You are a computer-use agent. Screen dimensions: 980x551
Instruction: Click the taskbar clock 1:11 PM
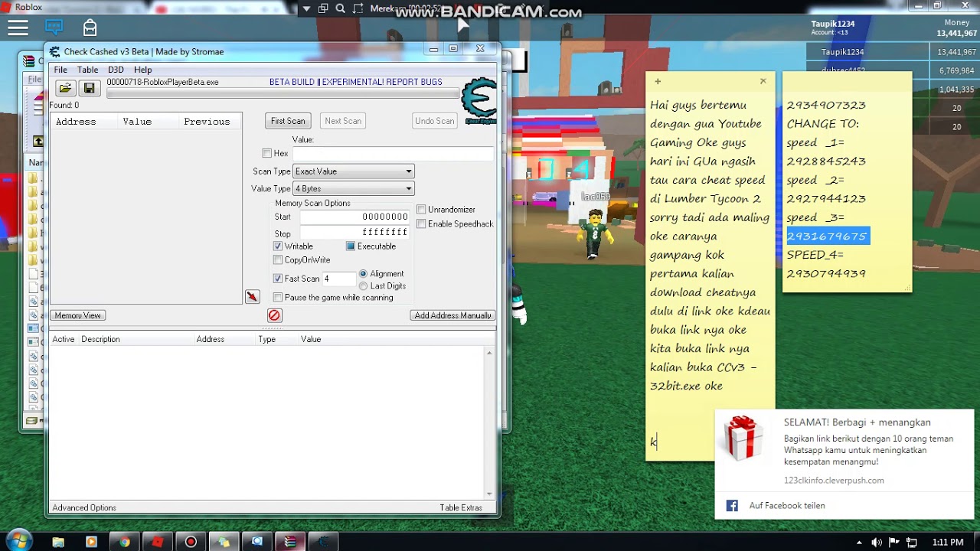(948, 543)
